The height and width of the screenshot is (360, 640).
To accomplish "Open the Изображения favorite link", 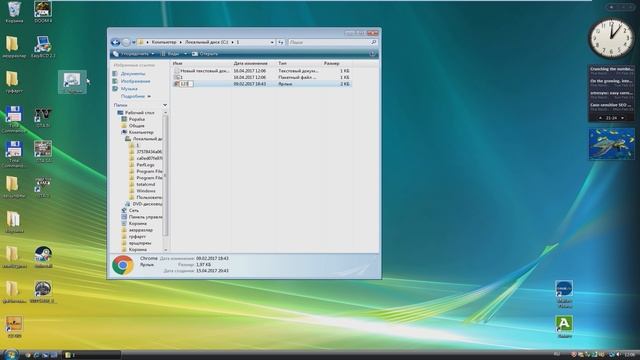I will coord(132,81).
